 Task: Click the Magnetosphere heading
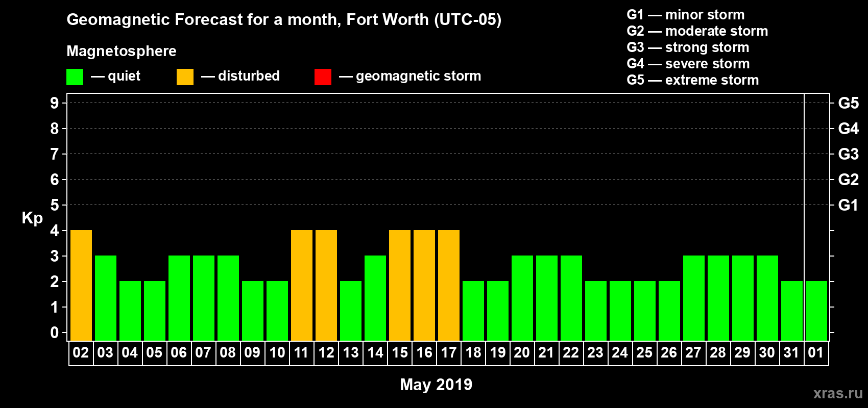tap(122, 51)
